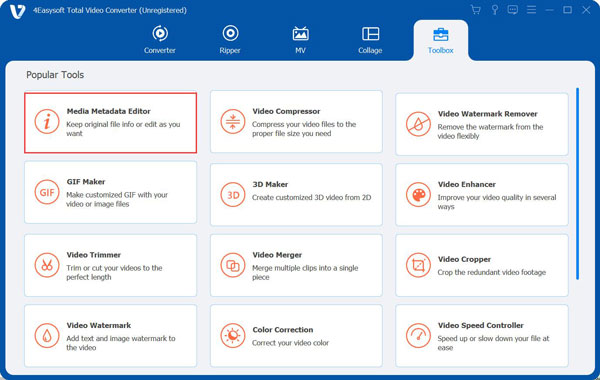Click the Video Merger icon
Image resolution: width=600 pixels, height=380 pixels.
[233, 265]
